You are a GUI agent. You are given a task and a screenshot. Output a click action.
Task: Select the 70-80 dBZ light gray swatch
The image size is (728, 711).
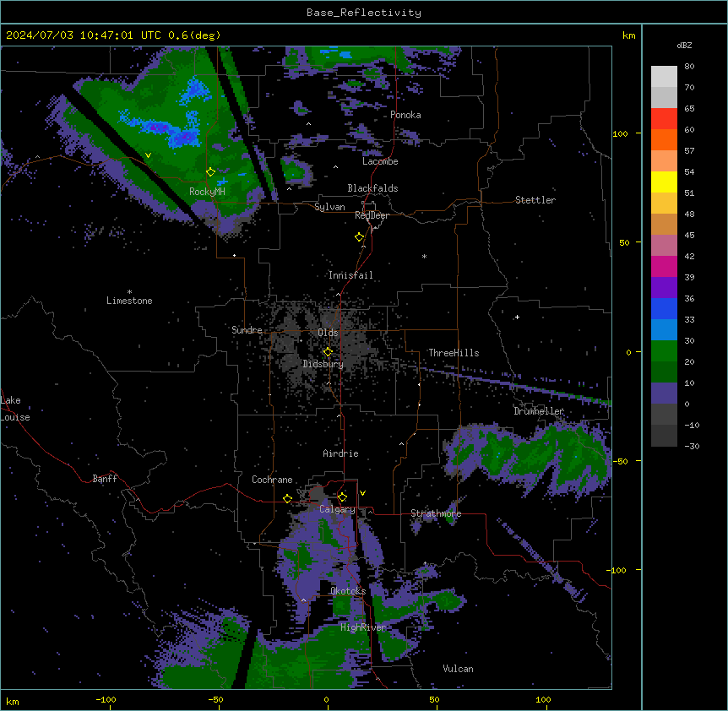[x=664, y=77]
